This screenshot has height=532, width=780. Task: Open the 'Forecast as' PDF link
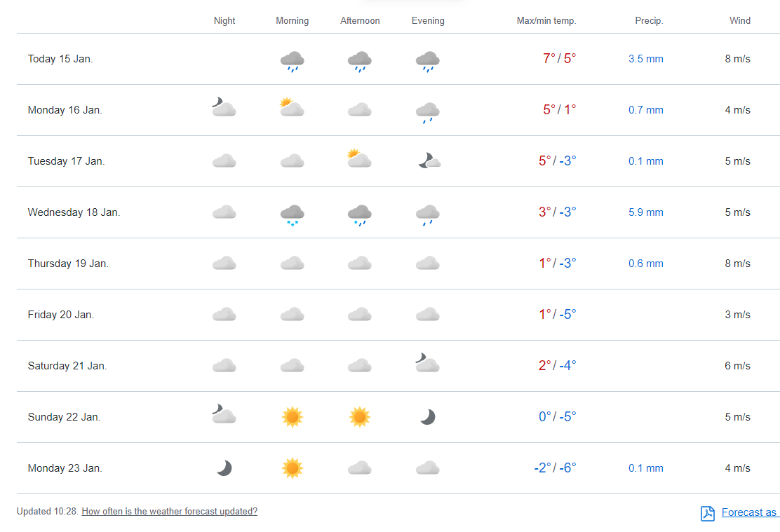(749, 512)
